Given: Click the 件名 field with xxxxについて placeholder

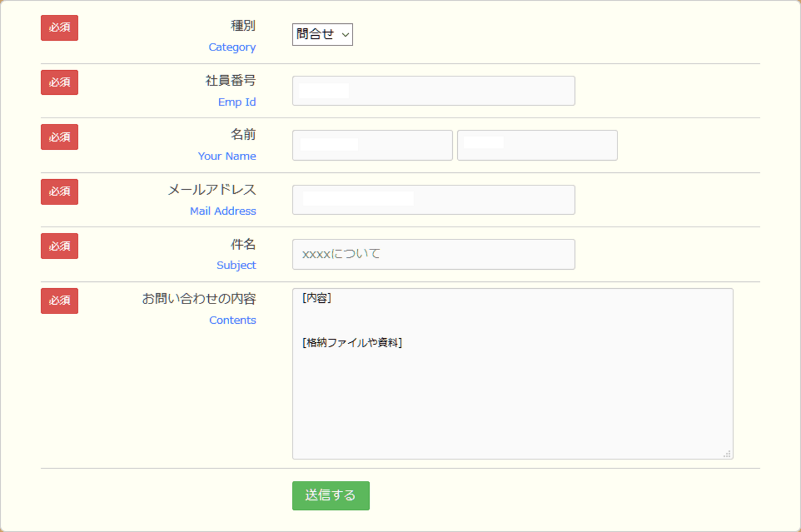Looking at the screenshot, I should tap(433, 254).
